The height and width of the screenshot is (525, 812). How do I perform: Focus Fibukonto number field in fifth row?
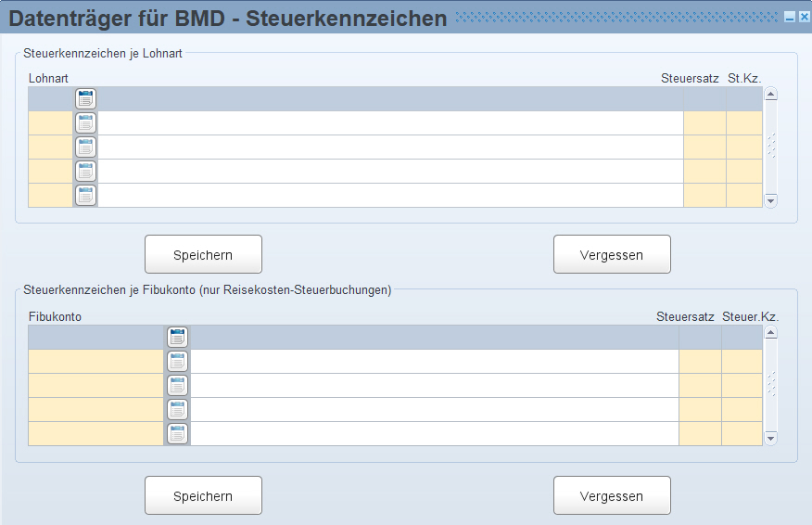(x=95, y=434)
